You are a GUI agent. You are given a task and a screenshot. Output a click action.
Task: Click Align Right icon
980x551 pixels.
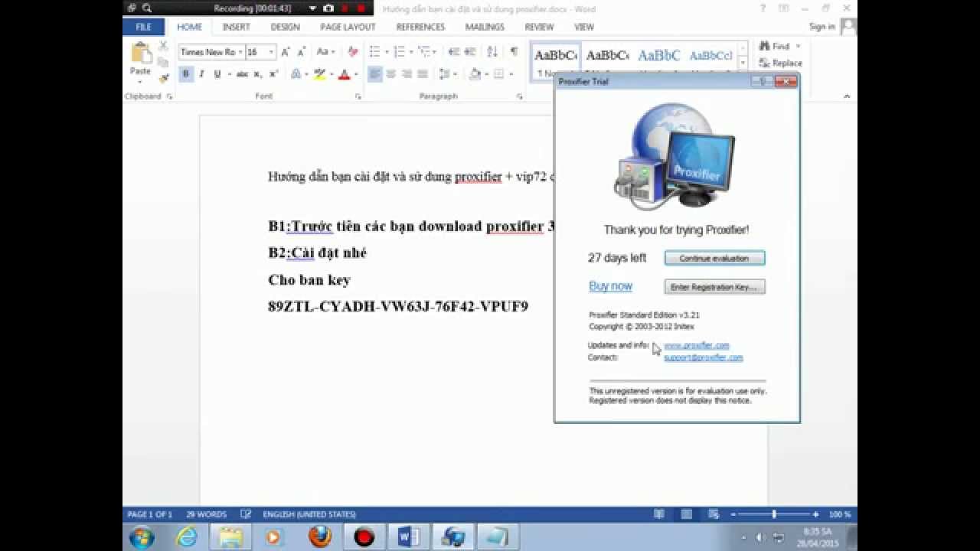(x=407, y=74)
